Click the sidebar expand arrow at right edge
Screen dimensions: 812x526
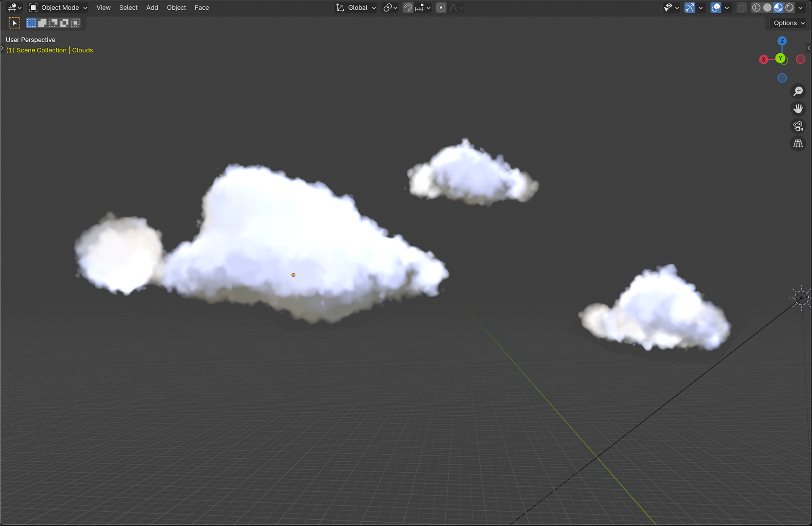809,48
